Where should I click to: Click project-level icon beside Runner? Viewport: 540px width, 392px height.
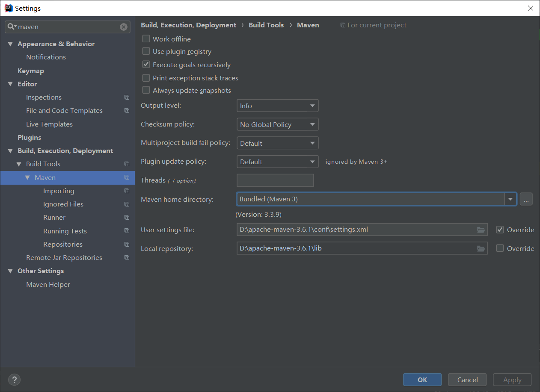127,218
